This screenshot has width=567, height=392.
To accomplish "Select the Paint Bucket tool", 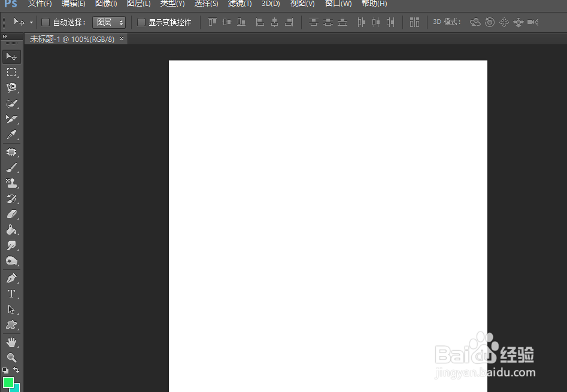I will click(11, 230).
